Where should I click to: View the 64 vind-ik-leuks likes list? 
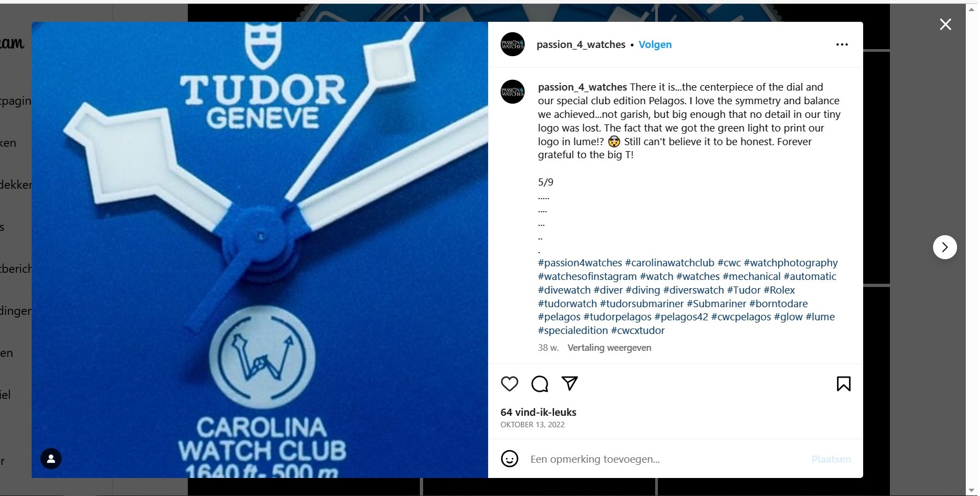coord(538,413)
